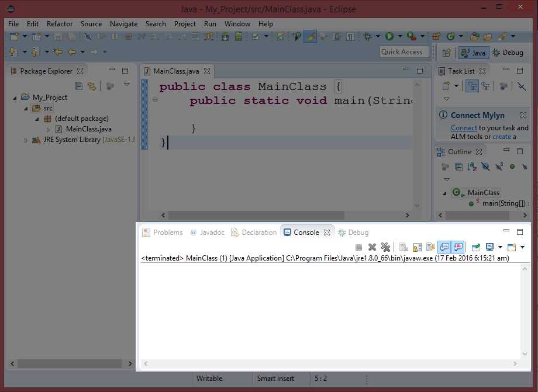Expand MainClass.java tree node
The width and height of the screenshot is (538, 392).
[x=48, y=130]
